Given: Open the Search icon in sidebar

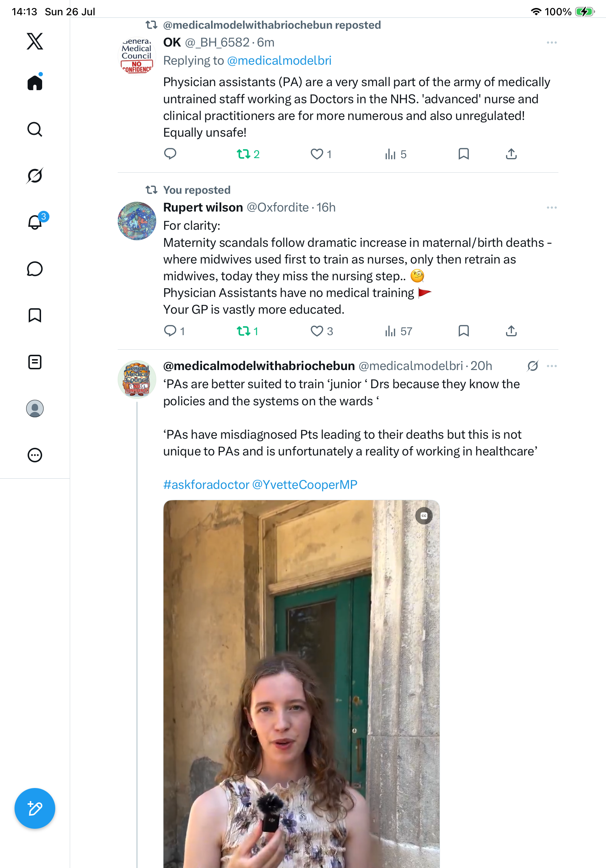Looking at the screenshot, I should coord(35,129).
